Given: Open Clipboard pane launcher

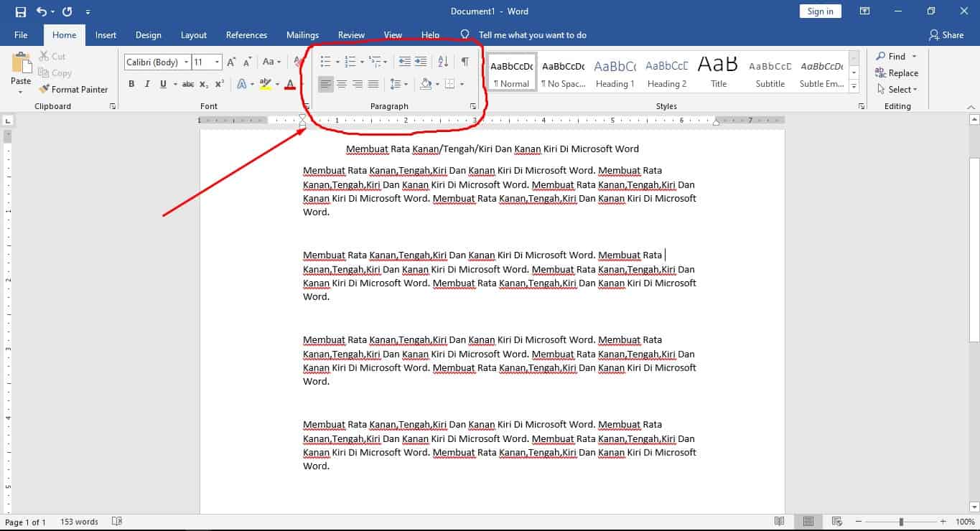Looking at the screenshot, I should (113, 106).
